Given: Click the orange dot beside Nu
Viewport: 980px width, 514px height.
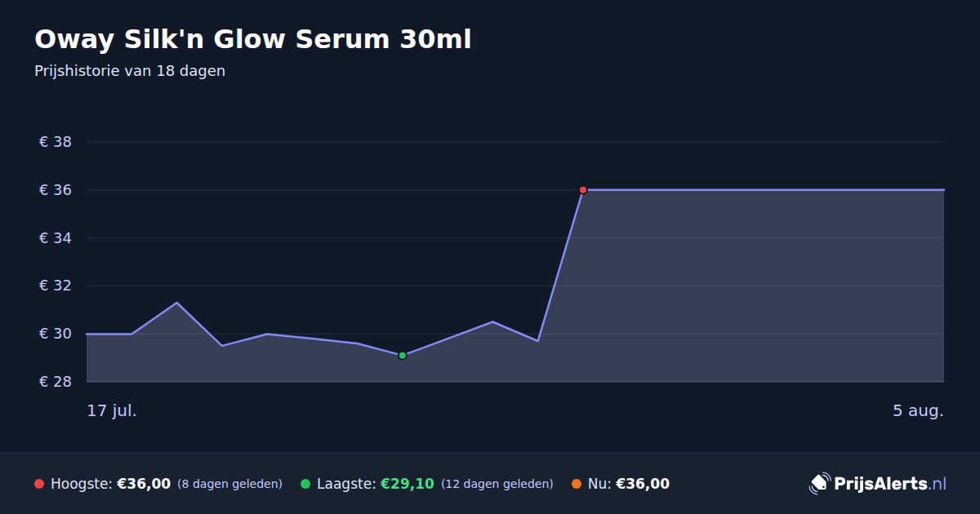Looking at the screenshot, I should (x=577, y=484).
